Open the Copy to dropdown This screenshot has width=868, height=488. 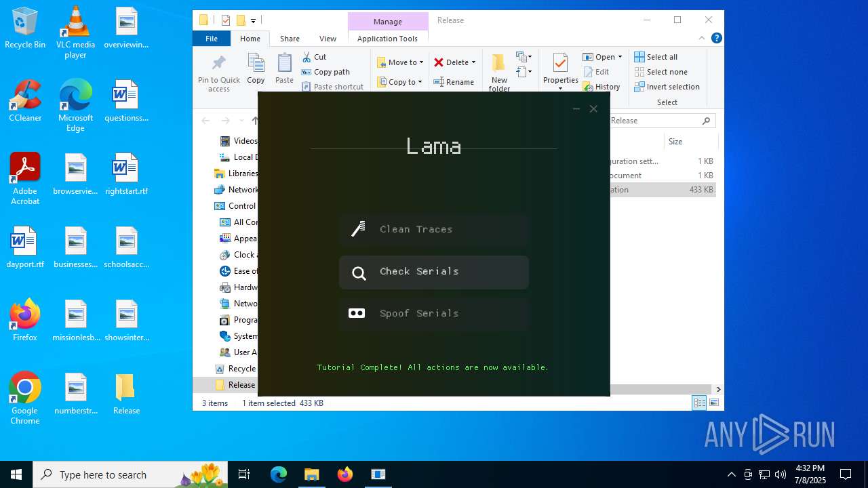click(400, 82)
